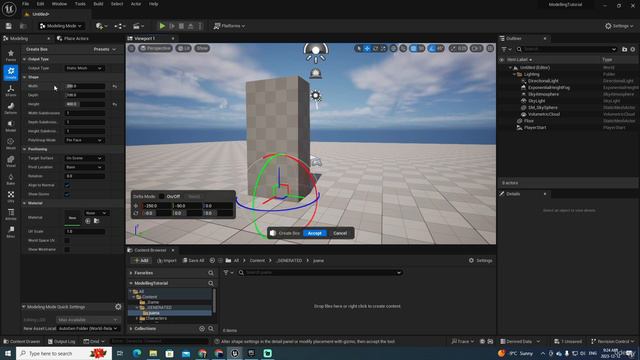Click the search icon beside ModellingTutorial
This screenshot has height=360, width=640.
click(211, 283)
